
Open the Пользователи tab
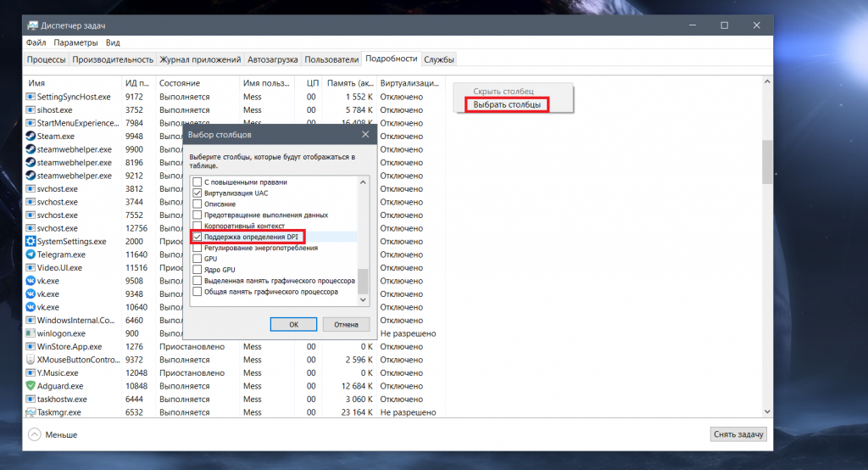point(331,59)
